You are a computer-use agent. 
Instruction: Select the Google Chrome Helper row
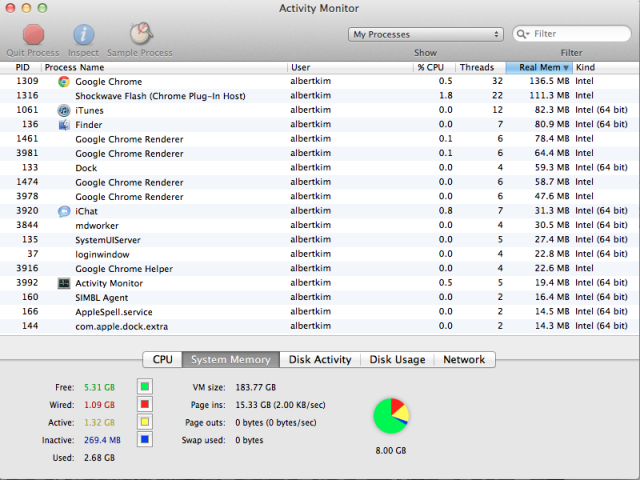[x=320, y=269]
